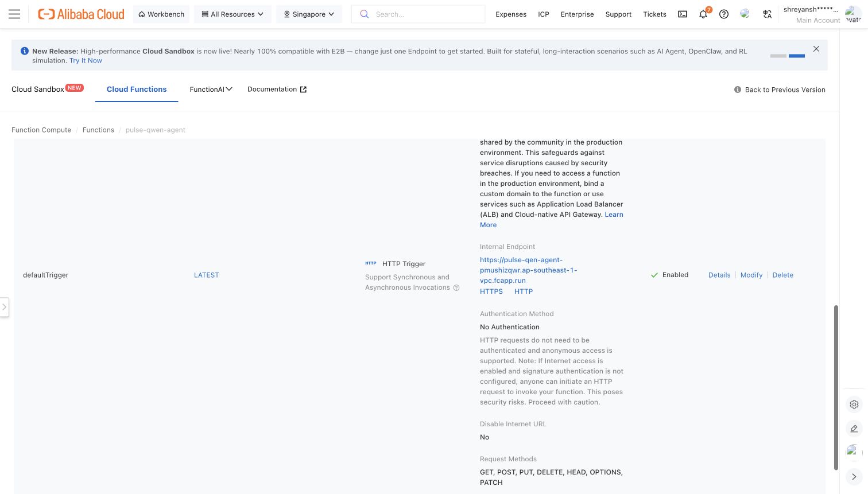
Task: Click the No Authentication value
Action: click(510, 327)
